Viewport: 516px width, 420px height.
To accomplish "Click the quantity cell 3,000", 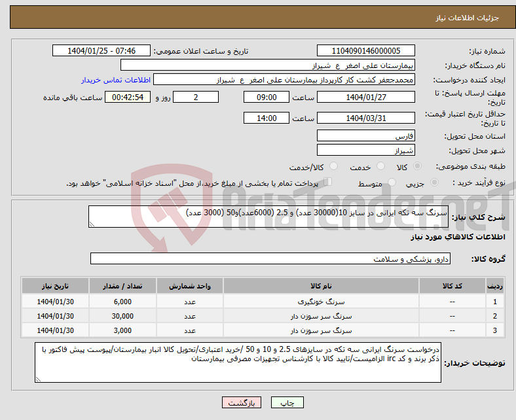I will coord(122,330).
